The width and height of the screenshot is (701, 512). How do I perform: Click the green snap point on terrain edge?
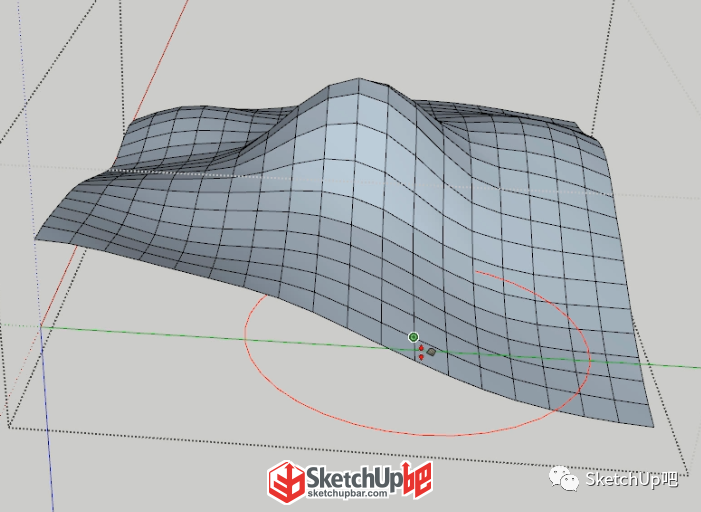pyautogui.click(x=414, y=337)
